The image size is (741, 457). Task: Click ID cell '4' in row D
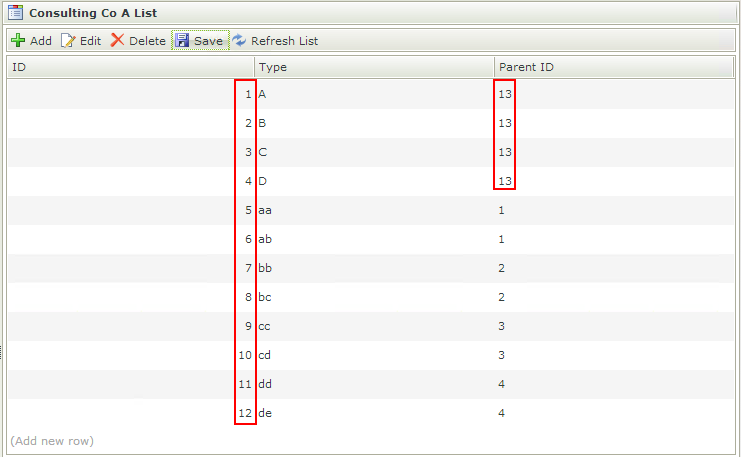(x=248, y=181)
